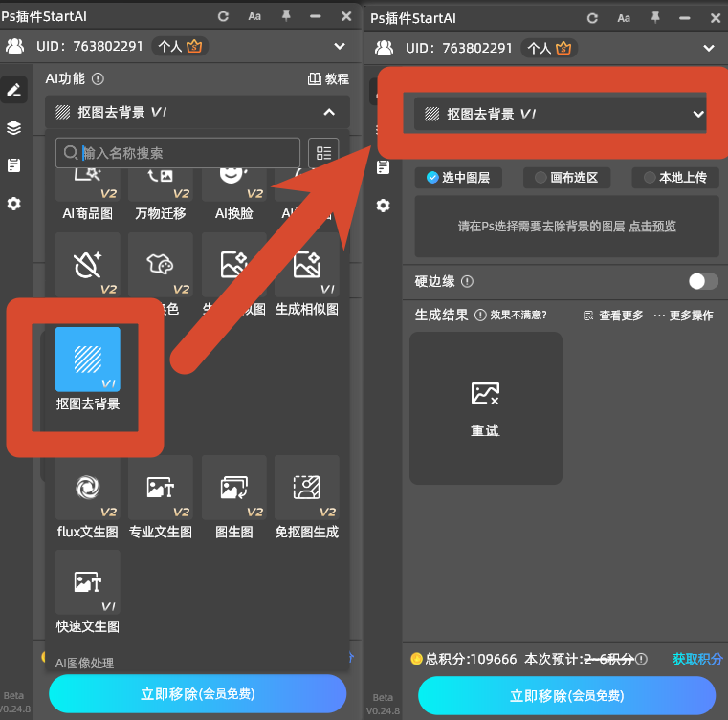This screenshot has width=728, height=720.
Task: Select the flux文生图 feature
Action: tap(87, 497)
